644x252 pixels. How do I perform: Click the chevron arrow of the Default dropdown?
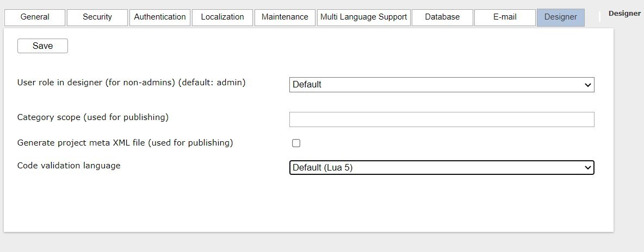pos(588,85)
